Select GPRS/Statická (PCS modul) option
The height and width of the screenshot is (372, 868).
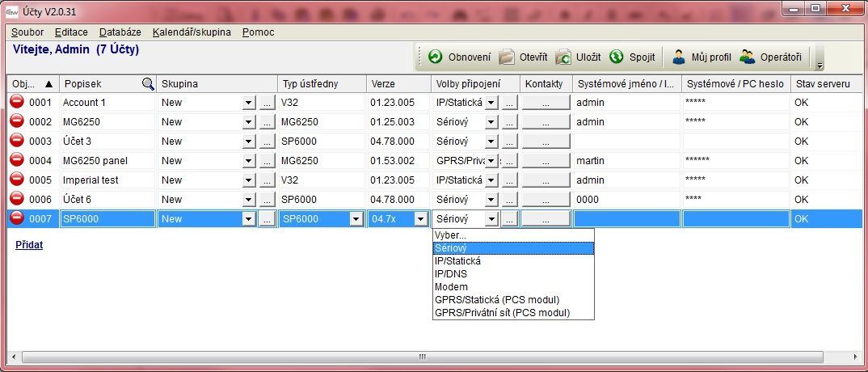point(496,300)
